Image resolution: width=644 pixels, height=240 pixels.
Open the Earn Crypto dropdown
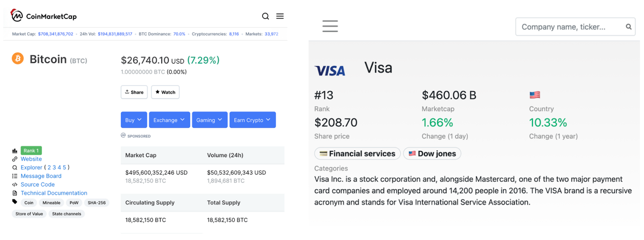coord(252,120)
